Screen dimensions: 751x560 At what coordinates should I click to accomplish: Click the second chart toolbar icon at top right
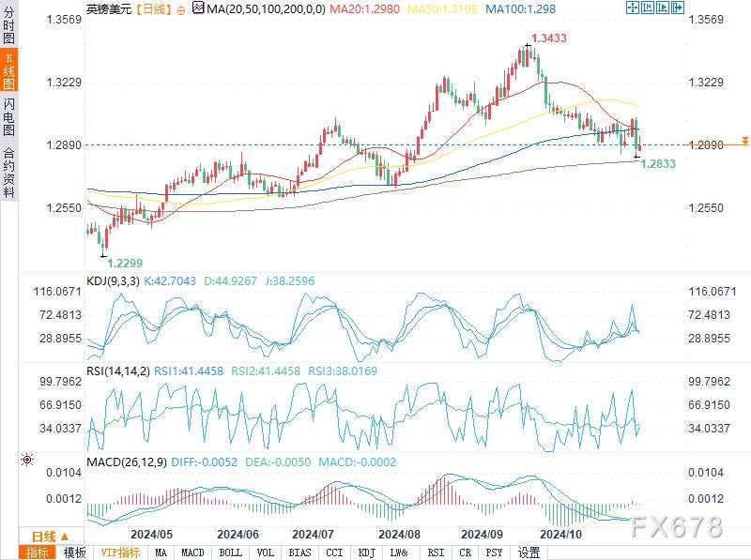[x=648, y=8]
